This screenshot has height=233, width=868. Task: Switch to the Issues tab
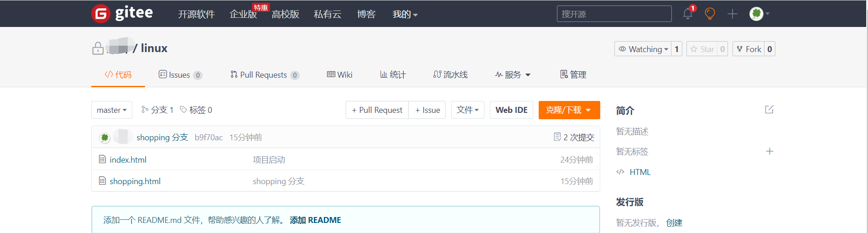pyautogui.click(x=181, y=74)
